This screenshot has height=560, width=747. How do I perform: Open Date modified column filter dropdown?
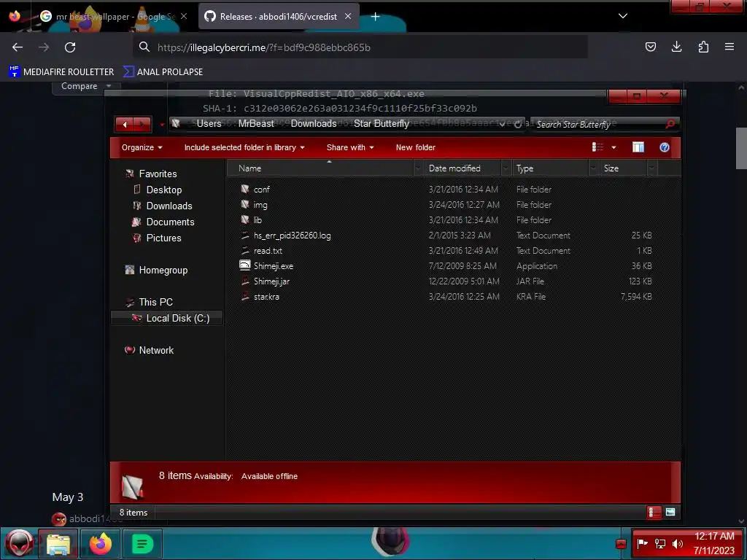pos(506,168)
